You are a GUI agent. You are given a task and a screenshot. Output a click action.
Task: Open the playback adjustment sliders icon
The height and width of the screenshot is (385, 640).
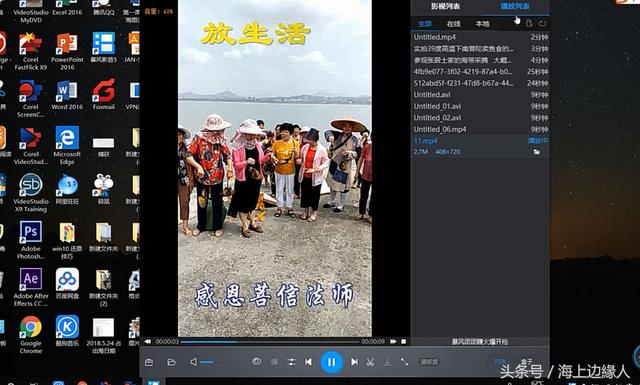pyautogui.click(x=291, y=362)
